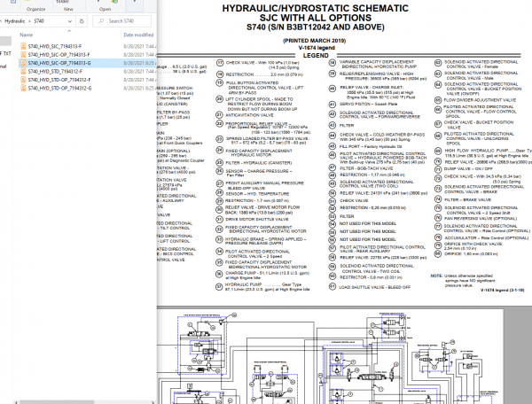532x404 pixels.
Task: Click the Explorer scrollbar left arrow
Action: click(x=16, y=402)
